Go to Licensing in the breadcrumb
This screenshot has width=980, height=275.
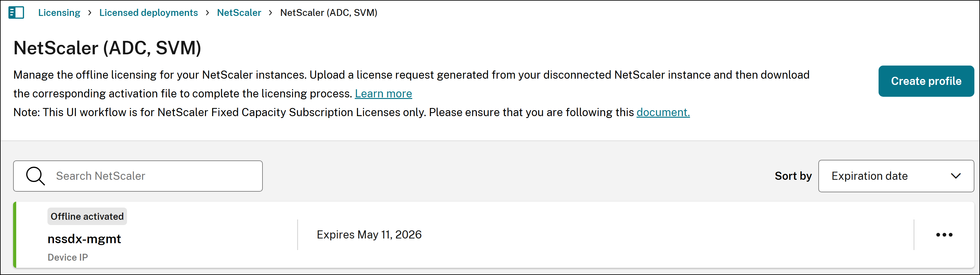click(59, 12)
